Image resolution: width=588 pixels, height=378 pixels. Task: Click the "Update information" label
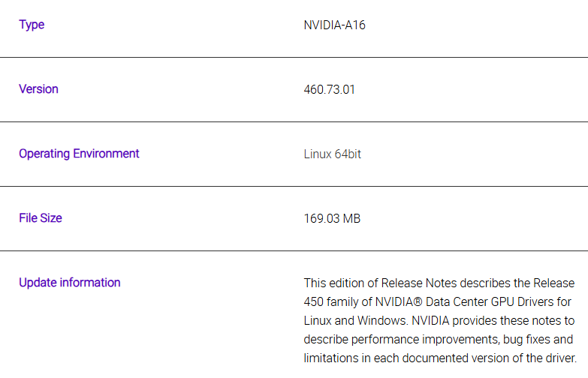tap(69, 283)
